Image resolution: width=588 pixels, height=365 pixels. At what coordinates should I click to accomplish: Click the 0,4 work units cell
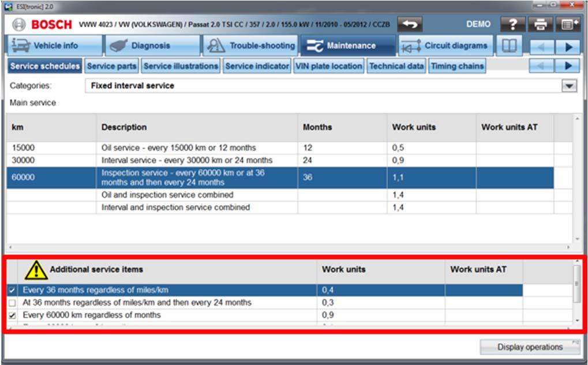click(x=381, y=290)
